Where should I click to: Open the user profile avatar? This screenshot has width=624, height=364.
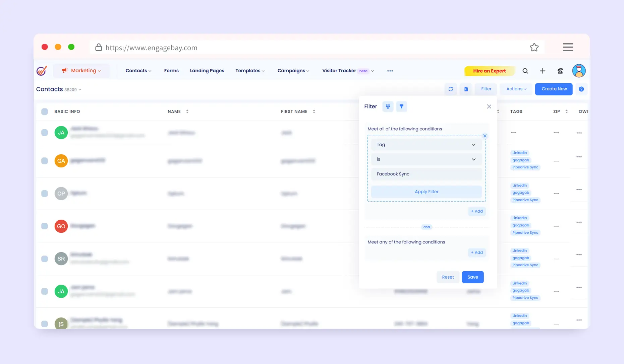point(579,71)
